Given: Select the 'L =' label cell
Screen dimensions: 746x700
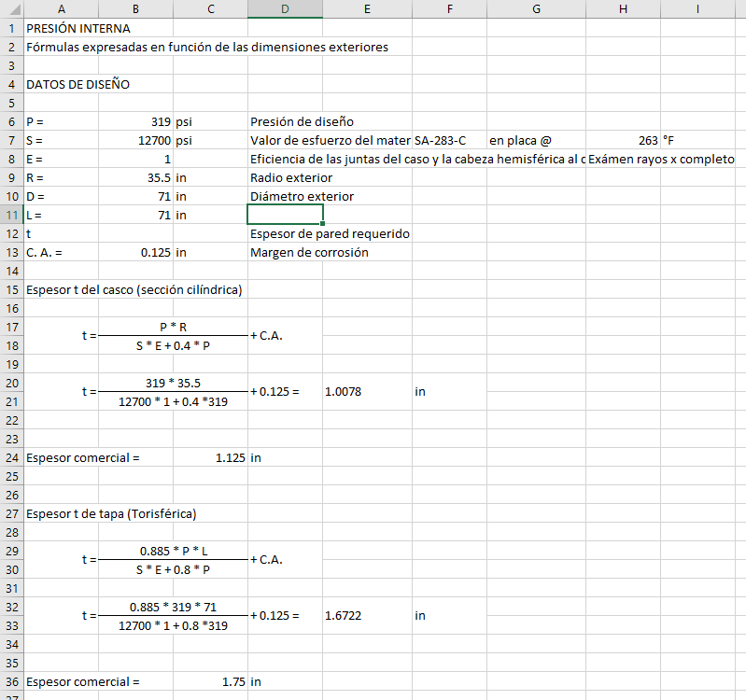Looking at the screenshot, I should (x=61, y=215).
